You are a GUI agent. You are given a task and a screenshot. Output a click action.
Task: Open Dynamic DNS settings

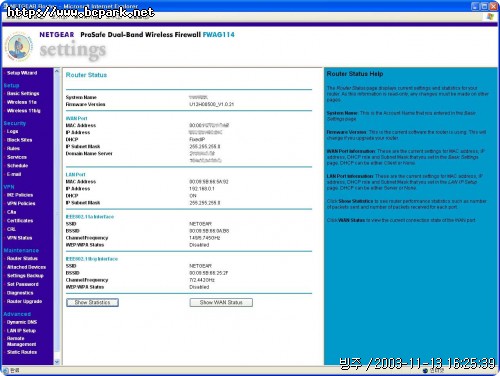[x=22, y=322]
